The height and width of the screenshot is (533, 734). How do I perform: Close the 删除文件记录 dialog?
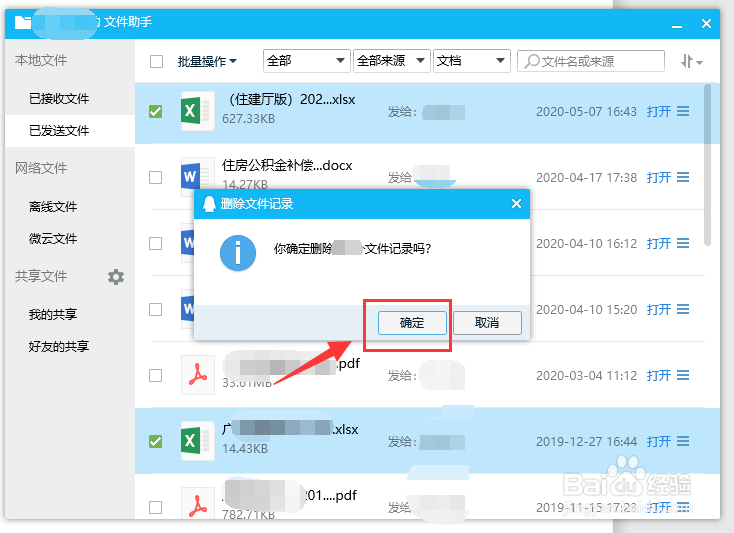click(516, 204)
